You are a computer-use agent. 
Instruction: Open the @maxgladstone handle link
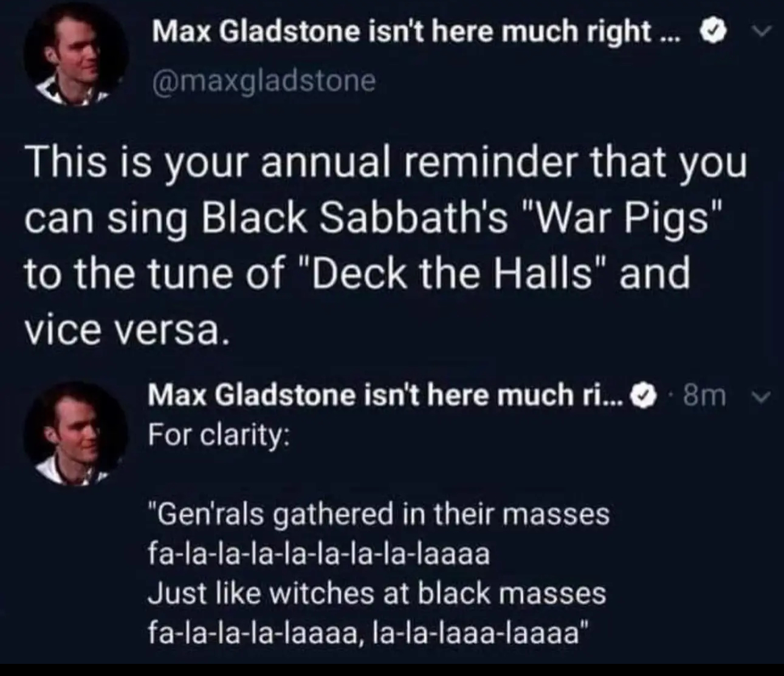pyautogui.click(x=263, y=80)
